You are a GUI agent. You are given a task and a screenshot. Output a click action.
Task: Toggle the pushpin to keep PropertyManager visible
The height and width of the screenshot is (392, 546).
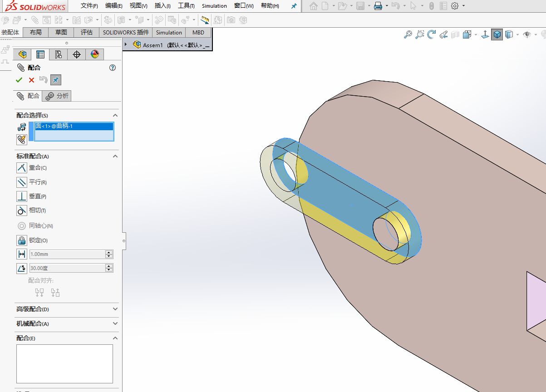(56, 80)
